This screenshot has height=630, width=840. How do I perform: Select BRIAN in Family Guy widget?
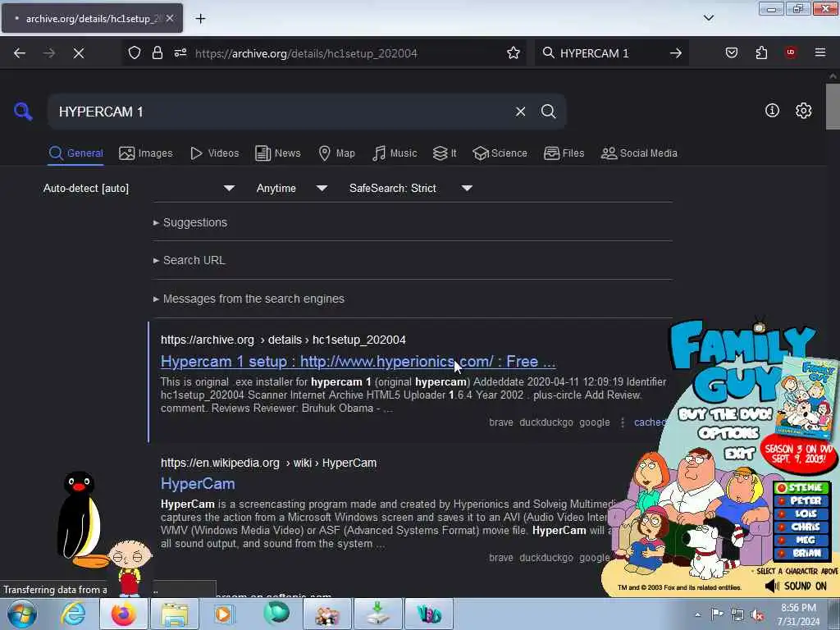pos(802,553)
